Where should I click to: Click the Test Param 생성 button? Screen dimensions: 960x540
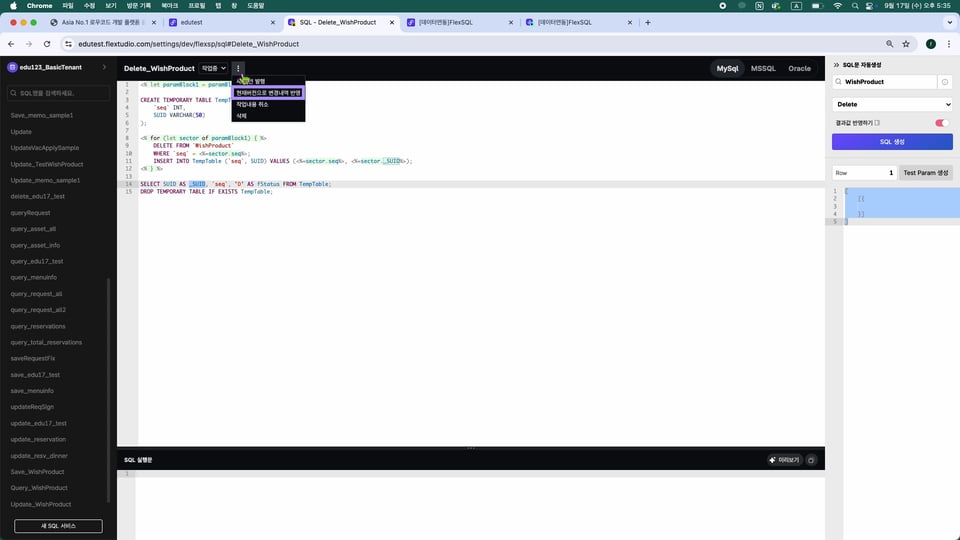pyautogui.click(x=925, y=173)
